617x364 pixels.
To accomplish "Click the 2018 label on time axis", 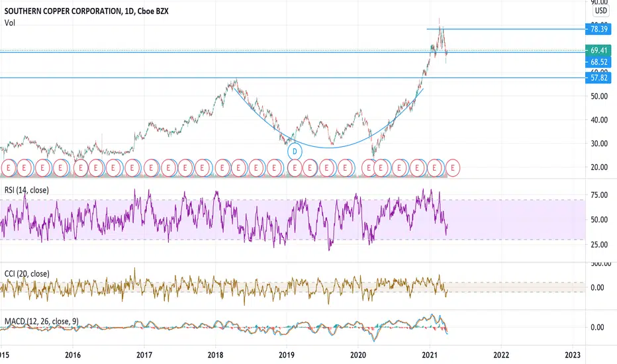I will point(215,355).
